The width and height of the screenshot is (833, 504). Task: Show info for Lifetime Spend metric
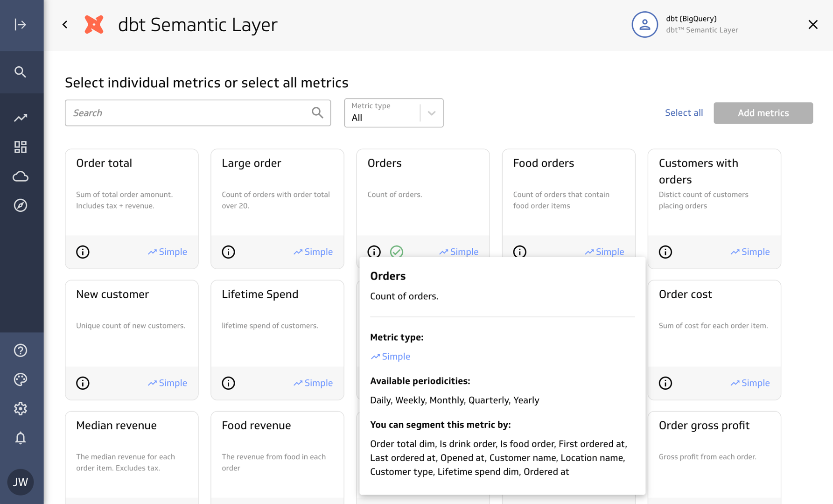click(228, 383)
